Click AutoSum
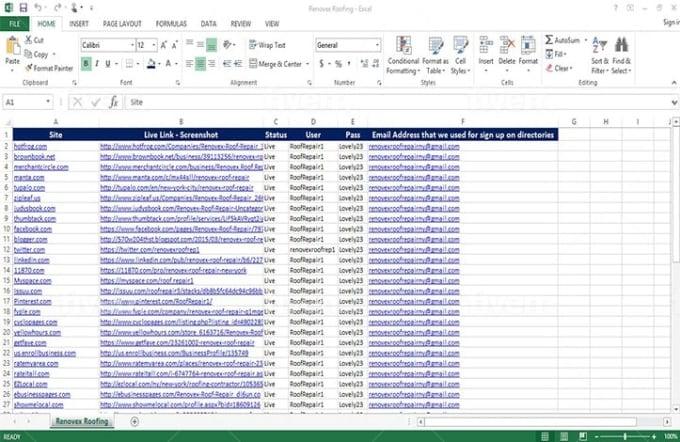Viewport: 680px width, 442px height. 562,40
